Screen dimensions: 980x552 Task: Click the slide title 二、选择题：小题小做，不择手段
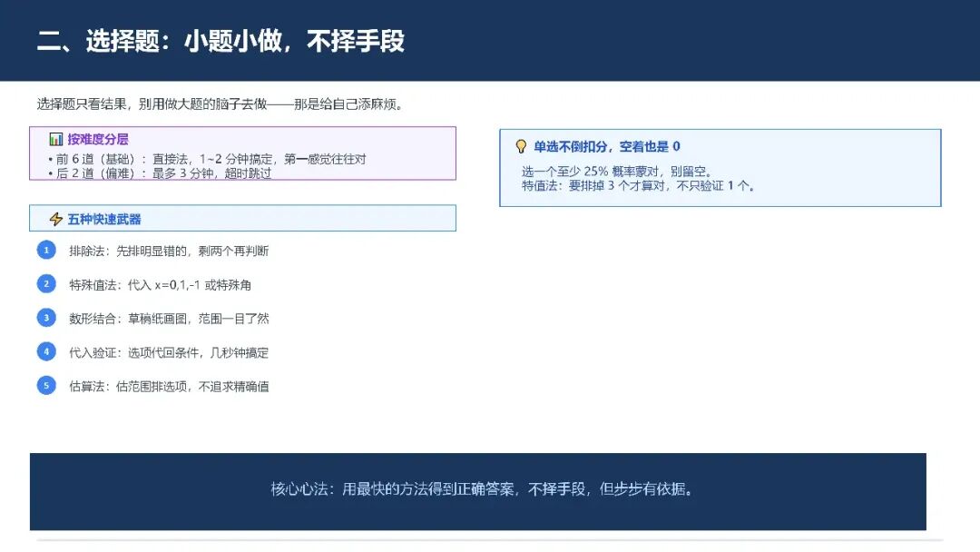coord(220,41)
